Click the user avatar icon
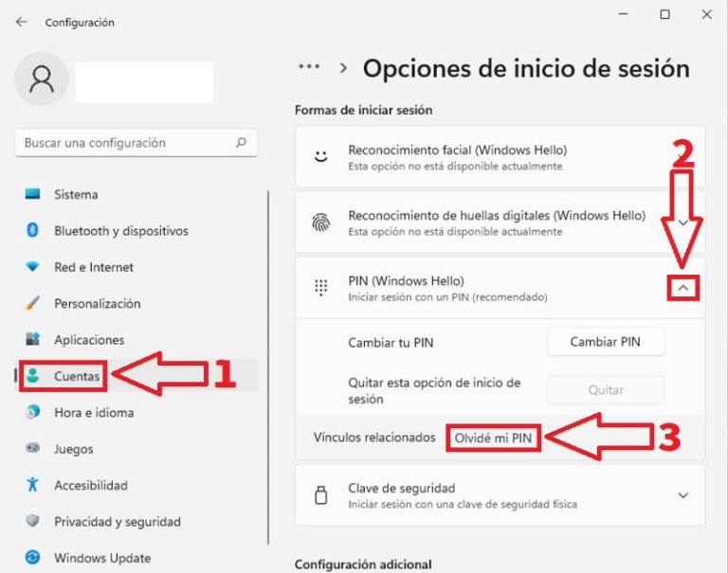The image size is (728, 573). coord(42,79)
